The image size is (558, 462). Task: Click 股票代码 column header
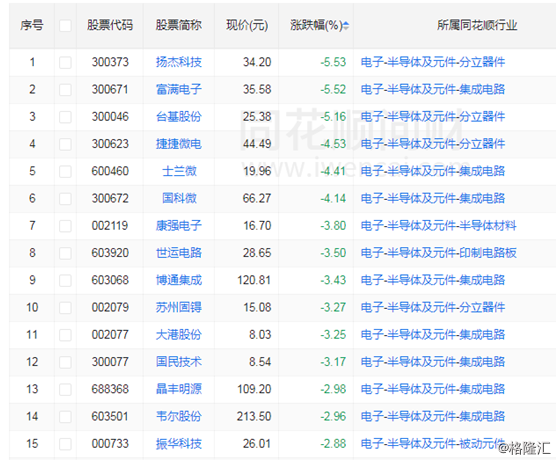click(110, 25)
